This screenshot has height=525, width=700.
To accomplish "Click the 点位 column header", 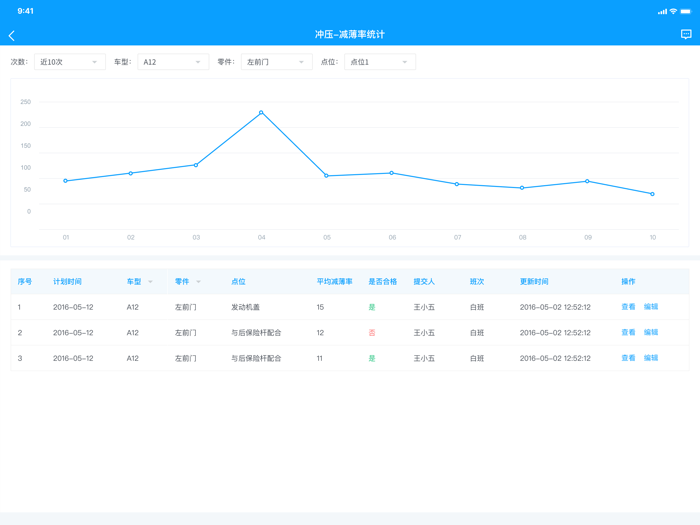I will 238,282.
